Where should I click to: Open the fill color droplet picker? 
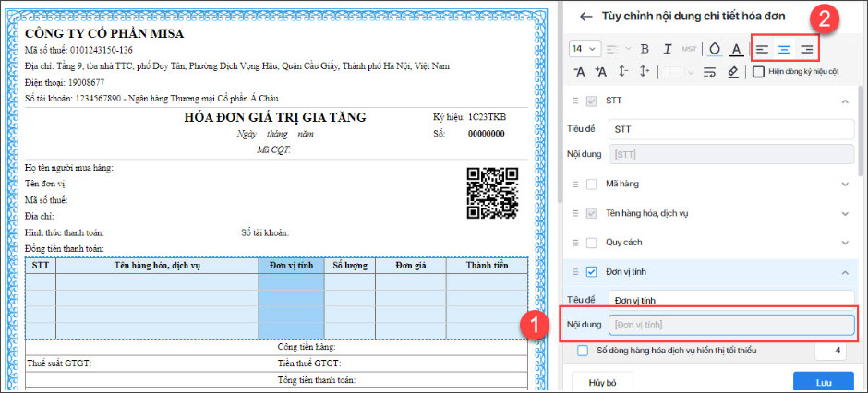coord(714,49)
